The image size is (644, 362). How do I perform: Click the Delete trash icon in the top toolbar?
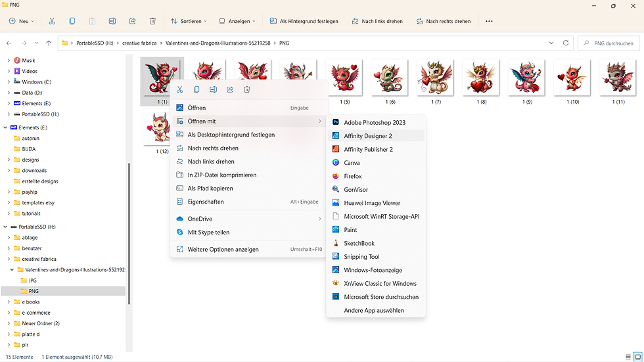coord(152,21)
